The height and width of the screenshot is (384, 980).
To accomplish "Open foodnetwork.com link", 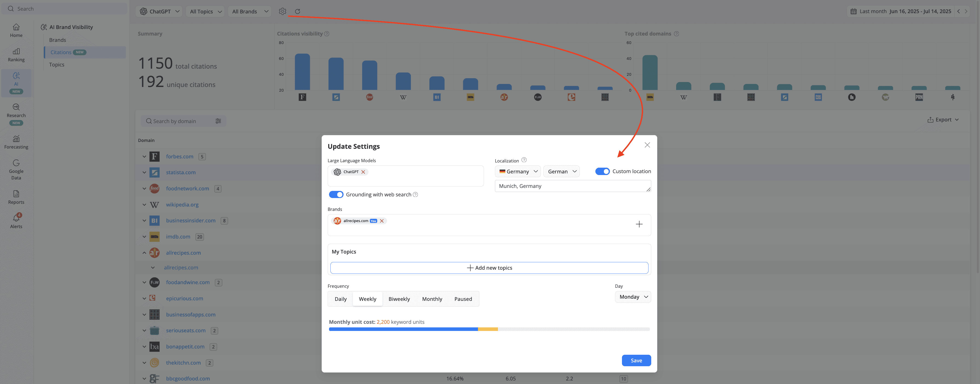I will pyautogui.click(x=188, y=188).
